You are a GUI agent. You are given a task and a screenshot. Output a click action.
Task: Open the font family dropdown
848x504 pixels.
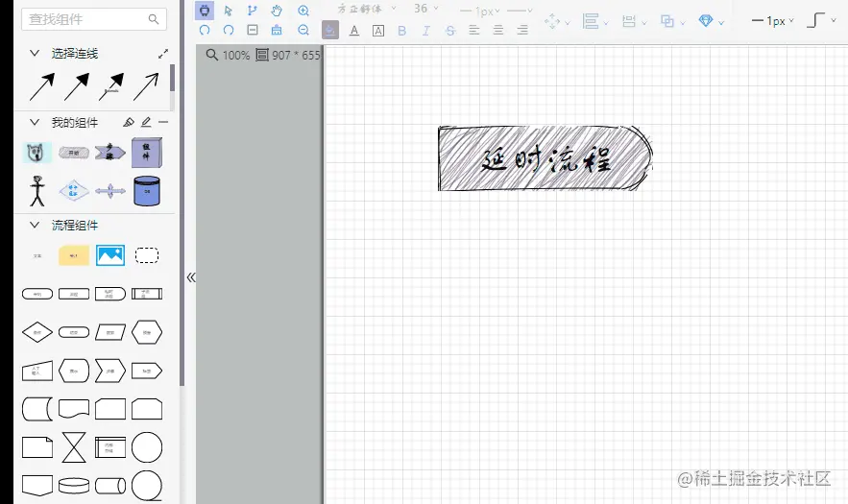[367, 9]
